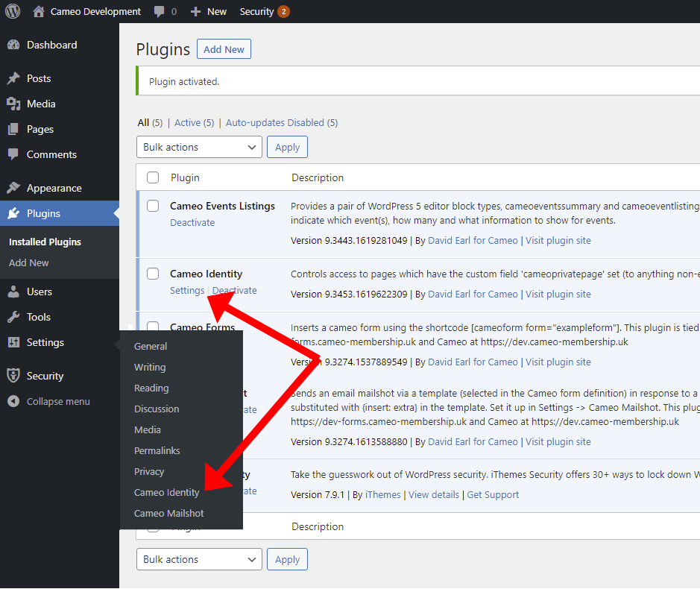This screenshot has width=700, height=589.
Task: Click the plus icon beside New
Action: tap(195, 12)
